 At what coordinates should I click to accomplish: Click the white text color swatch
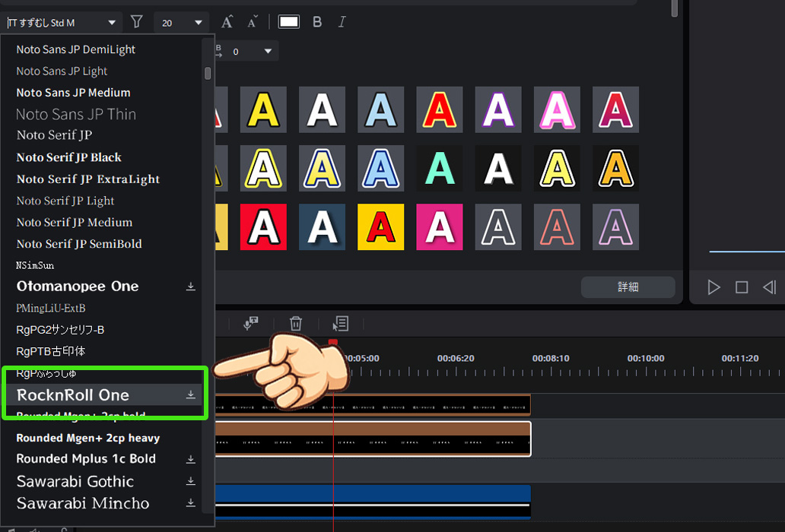pyautogui.click(x=288, y=21)
